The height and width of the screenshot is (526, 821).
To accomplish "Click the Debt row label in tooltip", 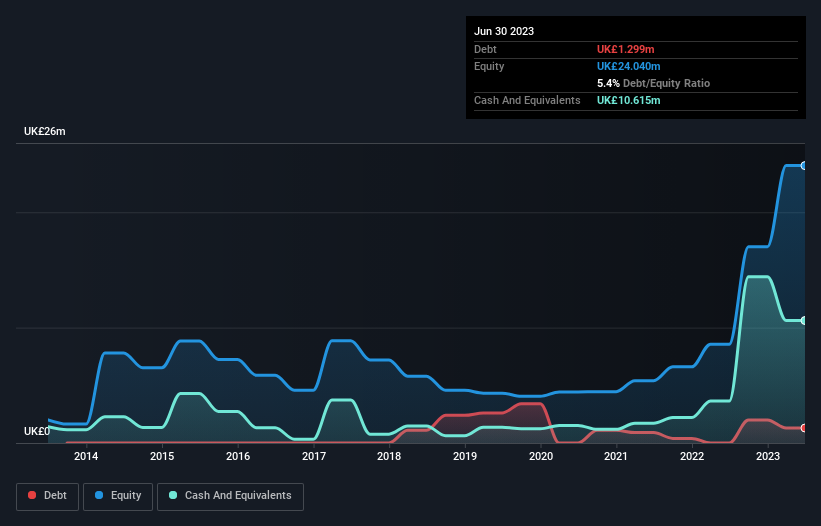I will tap(485, 49).
